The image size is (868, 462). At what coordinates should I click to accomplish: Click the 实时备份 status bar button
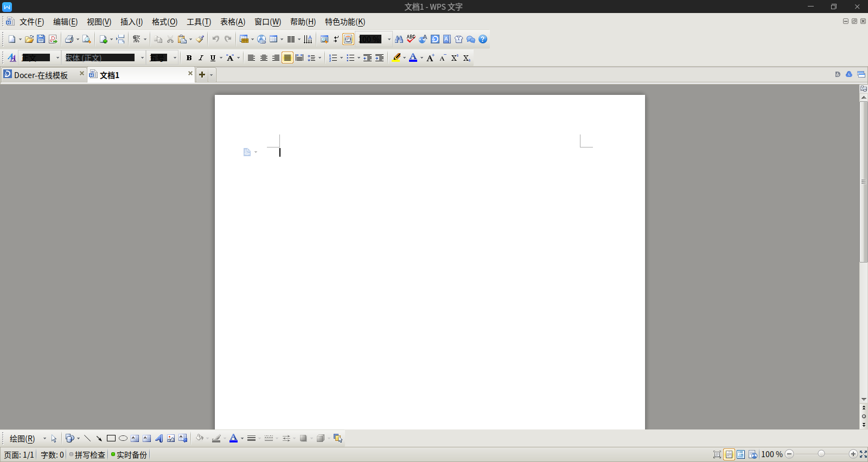tap(130, 455)
